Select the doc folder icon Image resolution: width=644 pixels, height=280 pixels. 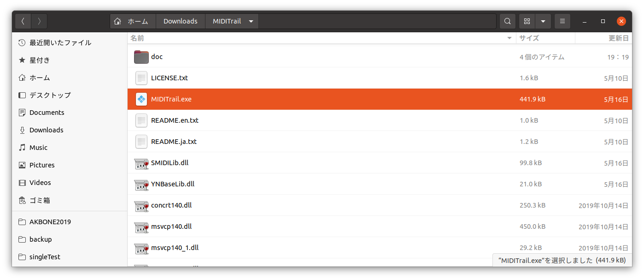point(141,57)
